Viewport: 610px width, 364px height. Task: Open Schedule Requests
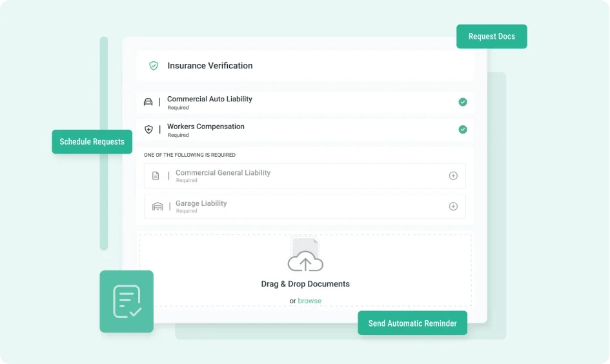click(92, 141)
